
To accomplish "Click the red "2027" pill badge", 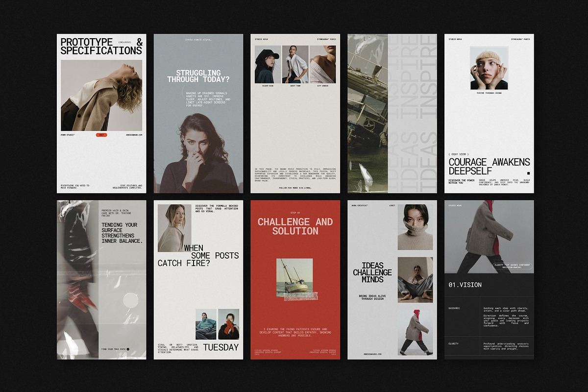I will pos(101,135).
